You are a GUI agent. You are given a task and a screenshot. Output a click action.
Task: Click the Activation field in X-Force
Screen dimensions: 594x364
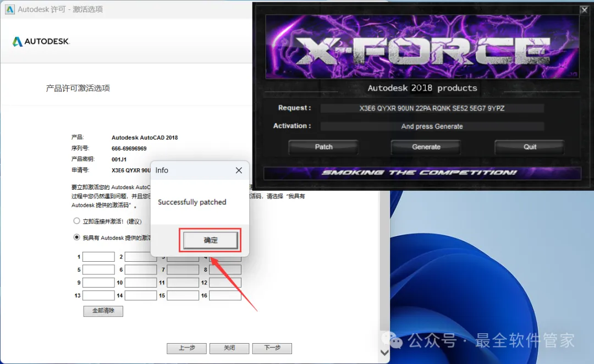pyautogui.click(x=432, y=126)
